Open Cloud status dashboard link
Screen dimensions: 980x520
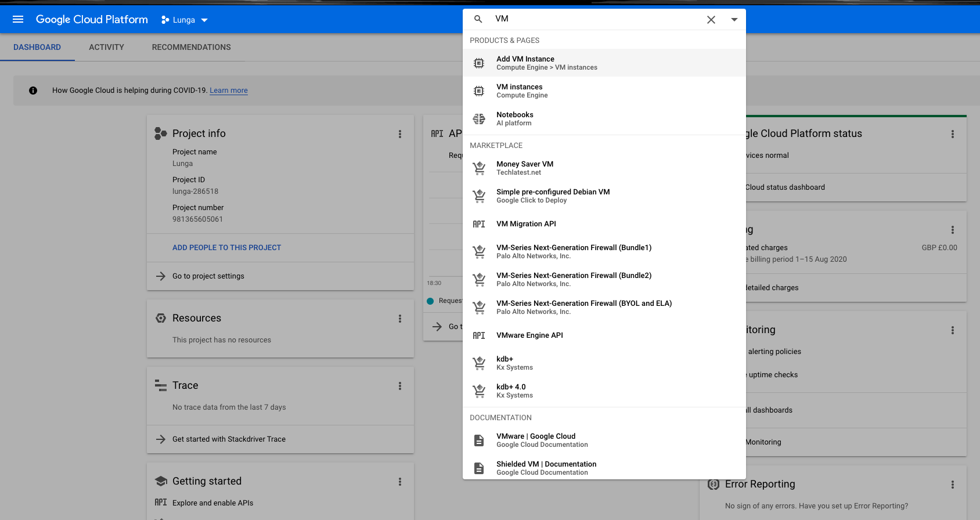coord(785,187)
